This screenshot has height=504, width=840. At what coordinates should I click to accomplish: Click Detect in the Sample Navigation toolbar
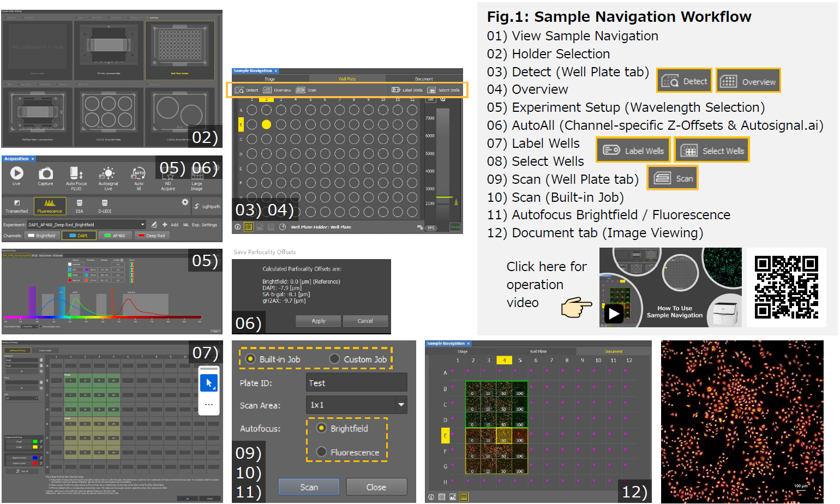(x=247, y=90)
